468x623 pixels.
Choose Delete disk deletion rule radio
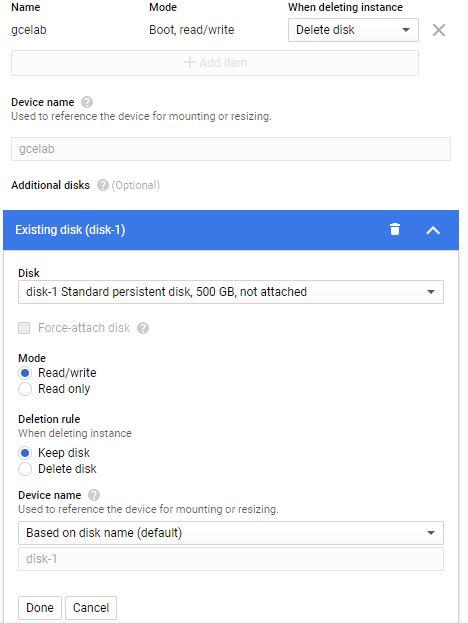tap(25, 469)
